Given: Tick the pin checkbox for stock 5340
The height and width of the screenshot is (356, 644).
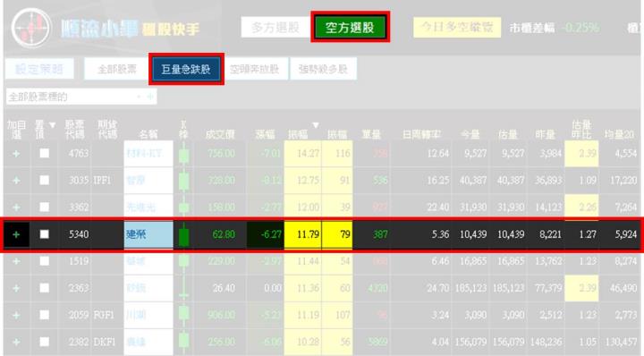Looking at the screenshot, I should click(x=45, y=234).
